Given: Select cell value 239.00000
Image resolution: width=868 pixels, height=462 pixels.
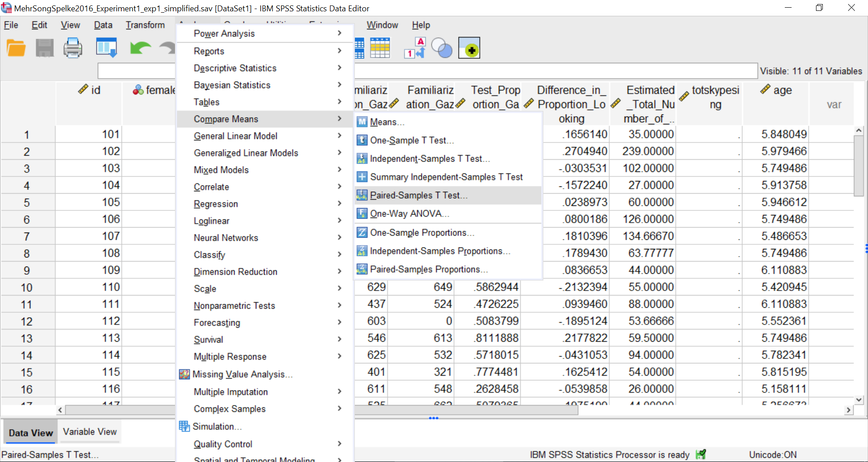Looking at the screenshot, I should (643, 151).
